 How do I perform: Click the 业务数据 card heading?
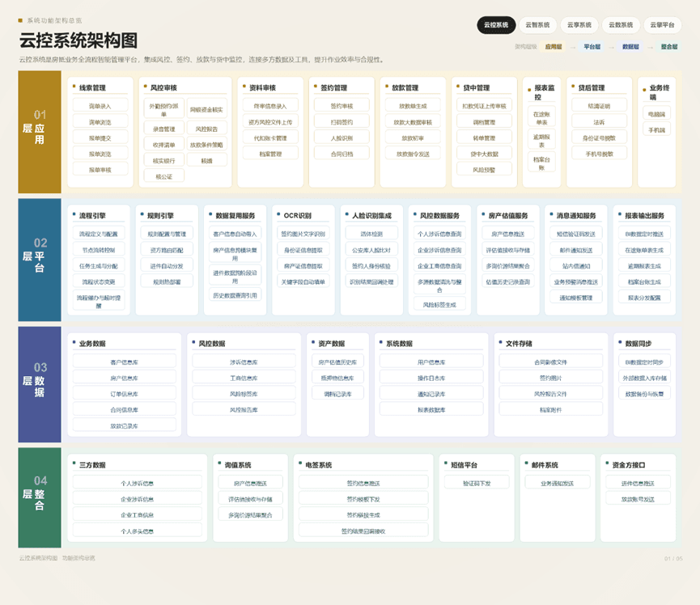click(x=92, y=344)
